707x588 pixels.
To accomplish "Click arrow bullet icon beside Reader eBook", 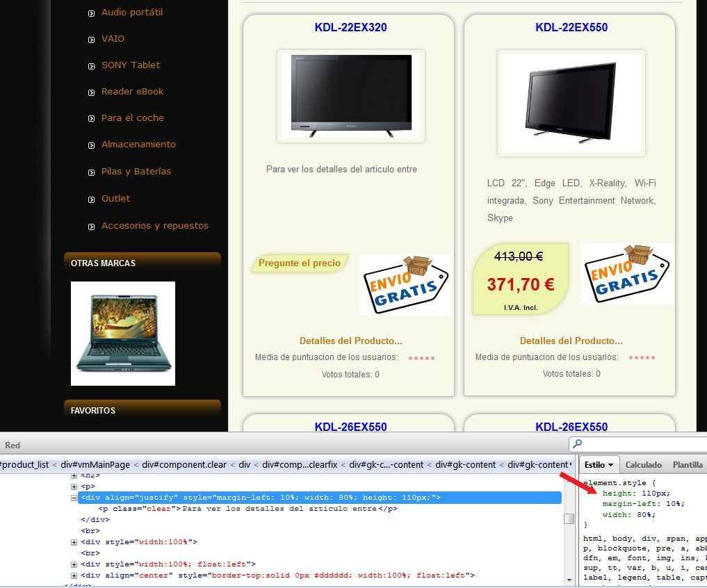I will 92,92.
